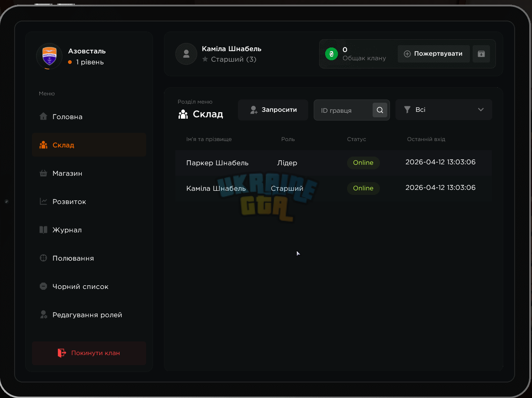The image size is (532, 398).
Task: Click the Ім'я та прізвище column header
Action: tap(209, 139)
